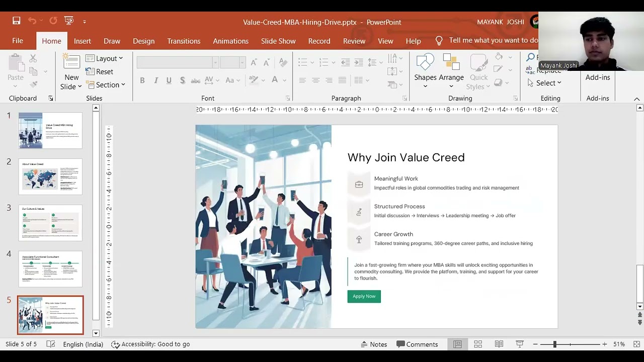Click Increase Font Size icon
Viewport: 644px width, 362px height.
pyautogui.click(x=254, y=62)
